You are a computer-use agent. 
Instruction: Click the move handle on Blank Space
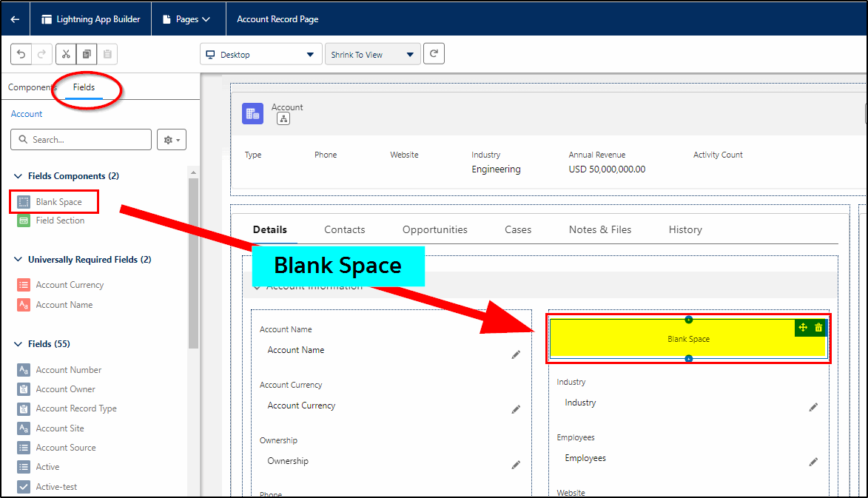[803, 328]
